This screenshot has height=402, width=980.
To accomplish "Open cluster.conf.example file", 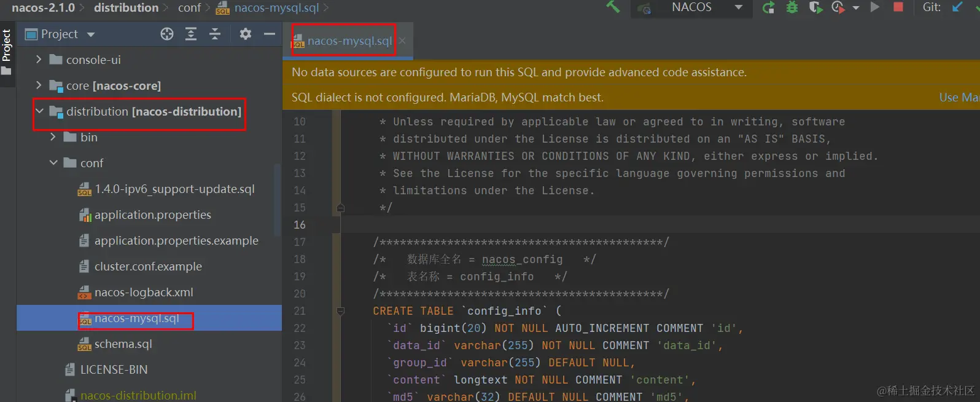I will 148,266.
